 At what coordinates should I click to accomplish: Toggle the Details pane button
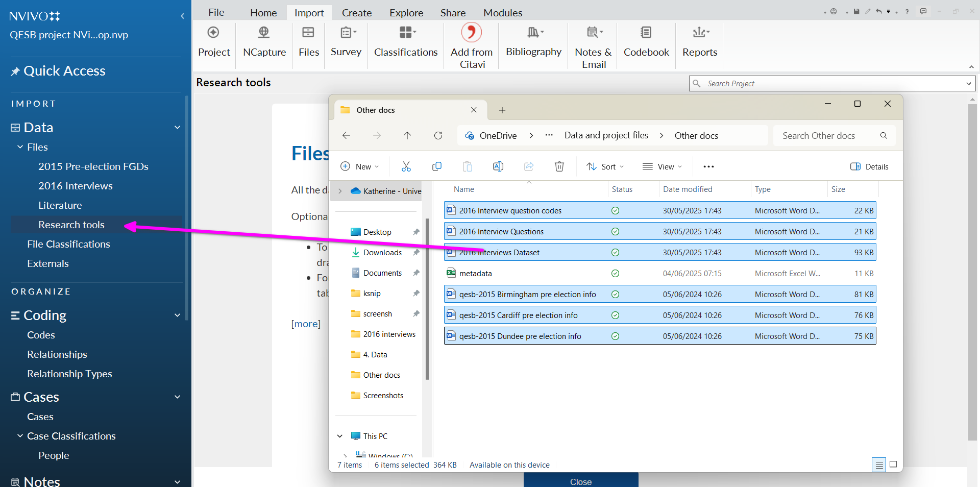(869, 166)
